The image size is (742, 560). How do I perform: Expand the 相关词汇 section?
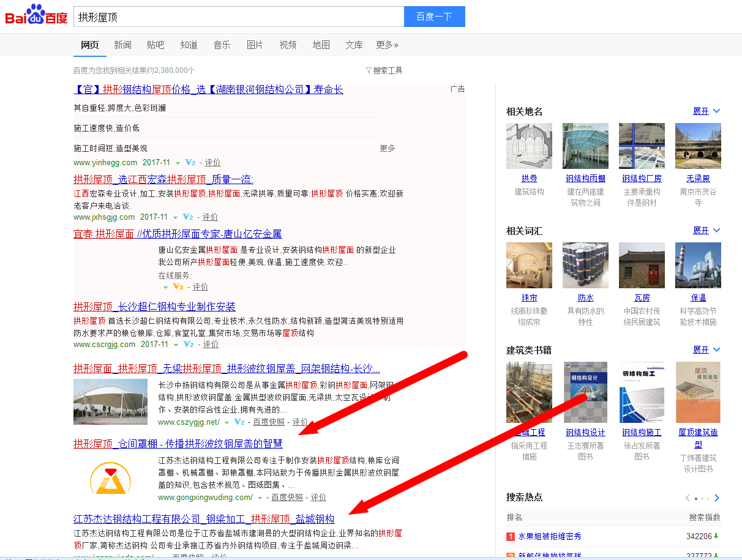(x=706, y=231)
